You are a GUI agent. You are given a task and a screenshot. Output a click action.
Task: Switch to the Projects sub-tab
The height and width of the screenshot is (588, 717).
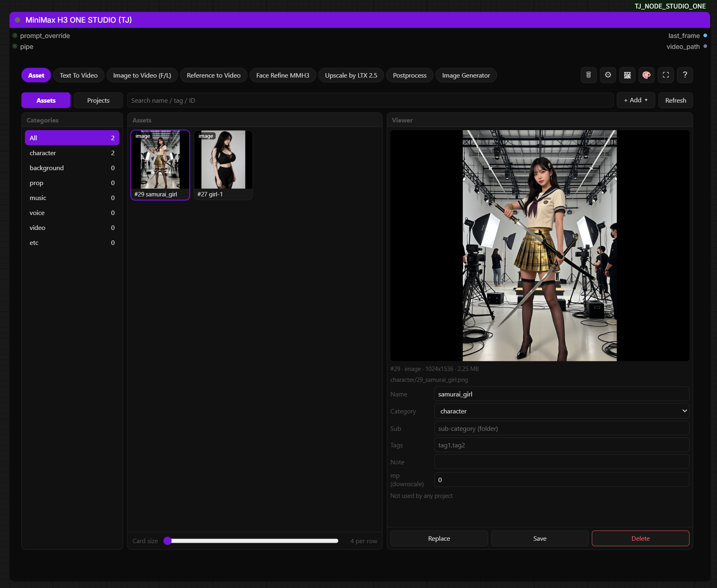click(98, 100)
